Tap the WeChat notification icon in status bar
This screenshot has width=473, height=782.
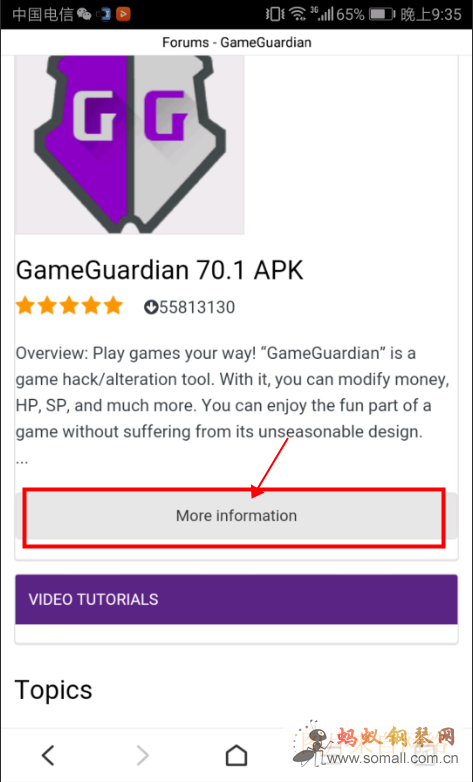(x=84, y=14)
